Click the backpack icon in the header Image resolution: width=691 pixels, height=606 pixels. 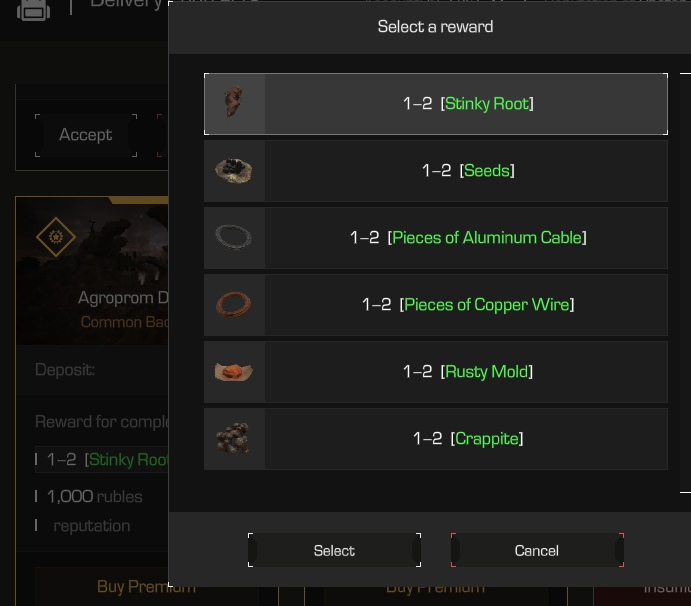(x=33, y=11)
